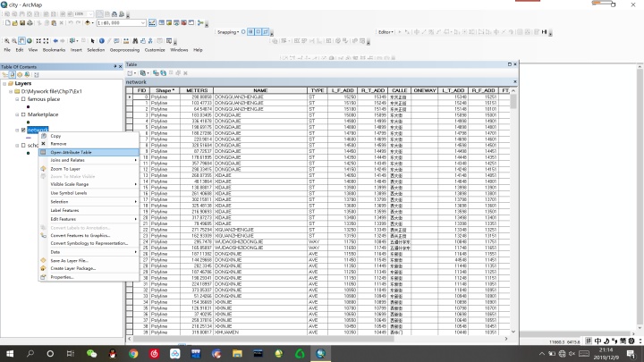Click Switch Selection icon in Table toolbar
Viewport: 644px width, 362px height.
pyautogui.click(x=164, y=73)
